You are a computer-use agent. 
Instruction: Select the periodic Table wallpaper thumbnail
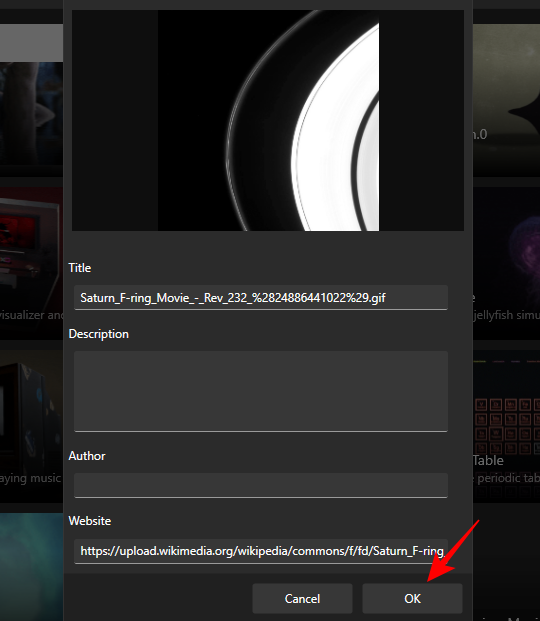[x=506, y=426]
